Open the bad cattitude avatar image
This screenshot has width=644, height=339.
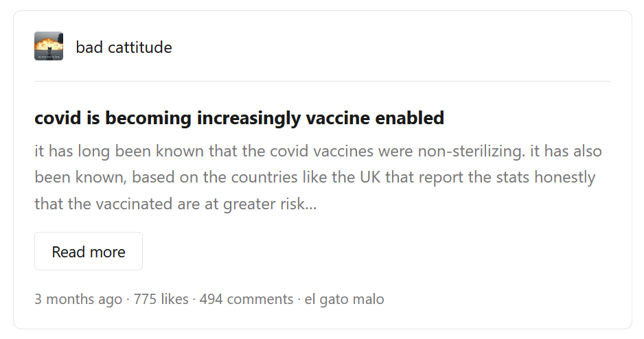click(49, 46)
